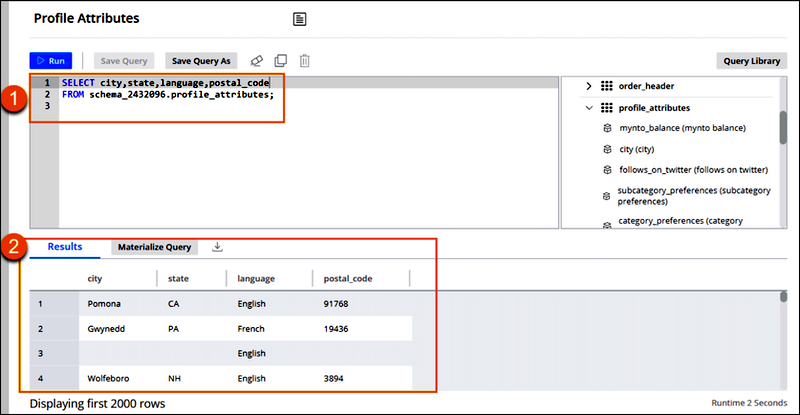Collapse the profile_attributes table
Viewport: 800px width, 415px height.
pos(589,108)
